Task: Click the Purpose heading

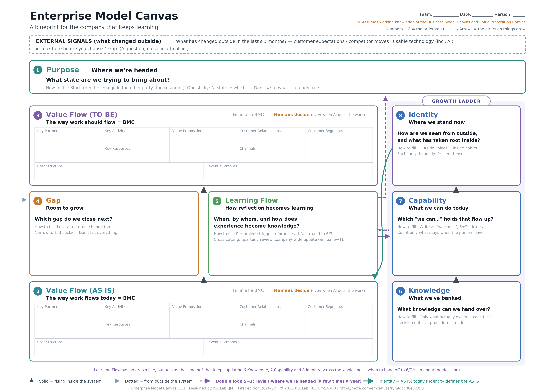Action: (x=63, y=70)
